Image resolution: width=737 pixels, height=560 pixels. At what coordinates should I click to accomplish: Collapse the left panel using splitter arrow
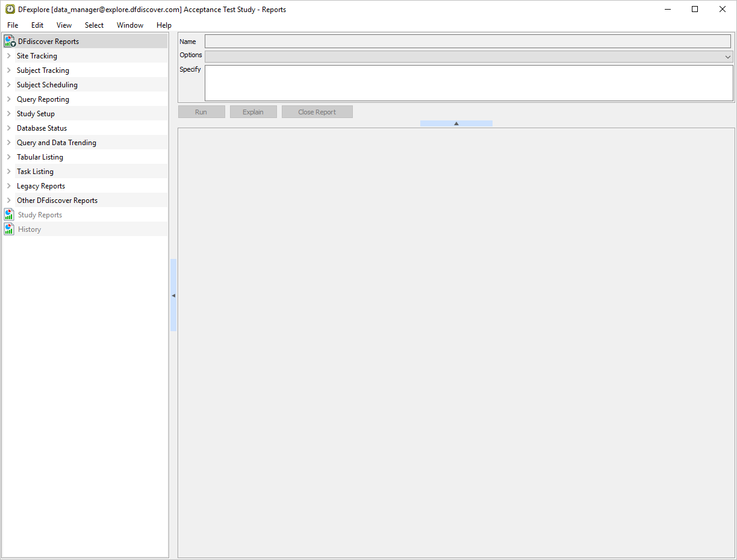[x=173, y=296]
